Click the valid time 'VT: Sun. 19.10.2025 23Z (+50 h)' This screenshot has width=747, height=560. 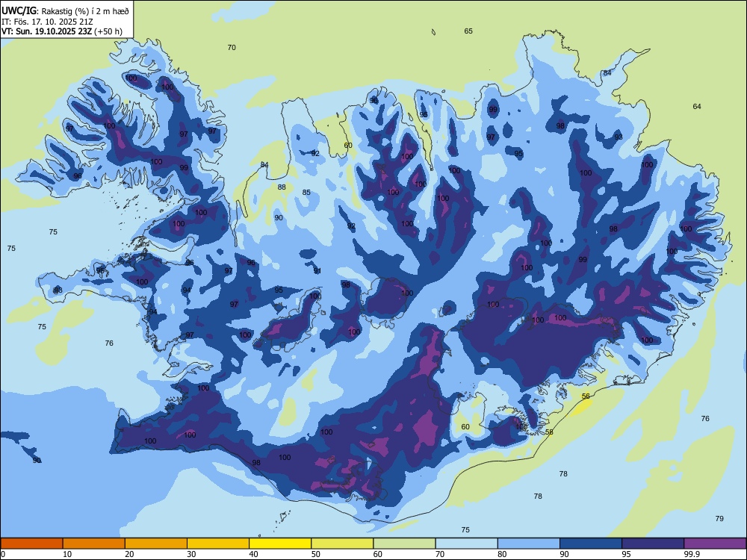point(62,31)
